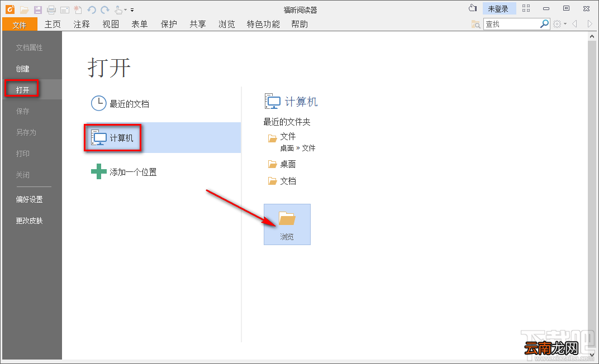Viewport: 599px width, 364px height.
Task: Click the next result right arrow
Action: 590,24
